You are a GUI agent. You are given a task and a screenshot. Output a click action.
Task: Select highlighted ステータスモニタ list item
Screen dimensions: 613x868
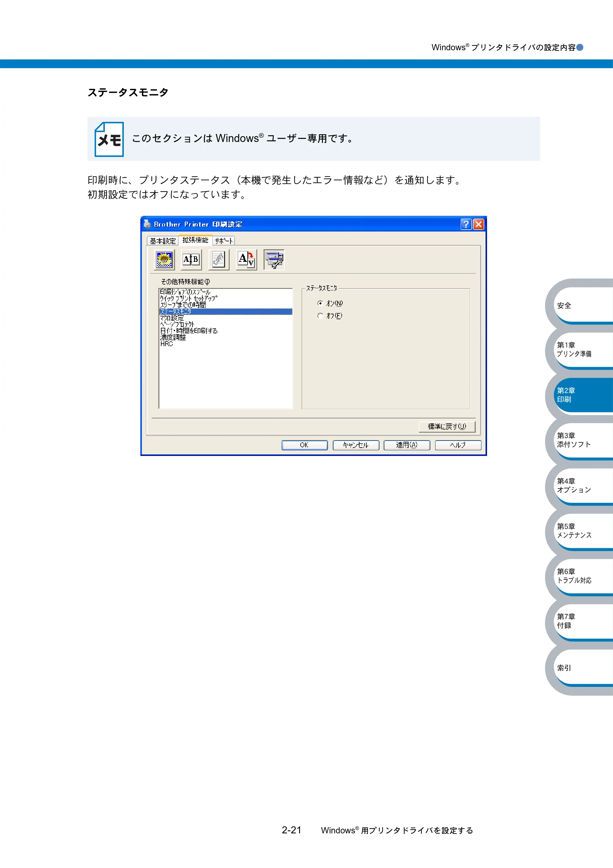click(226, 312)
